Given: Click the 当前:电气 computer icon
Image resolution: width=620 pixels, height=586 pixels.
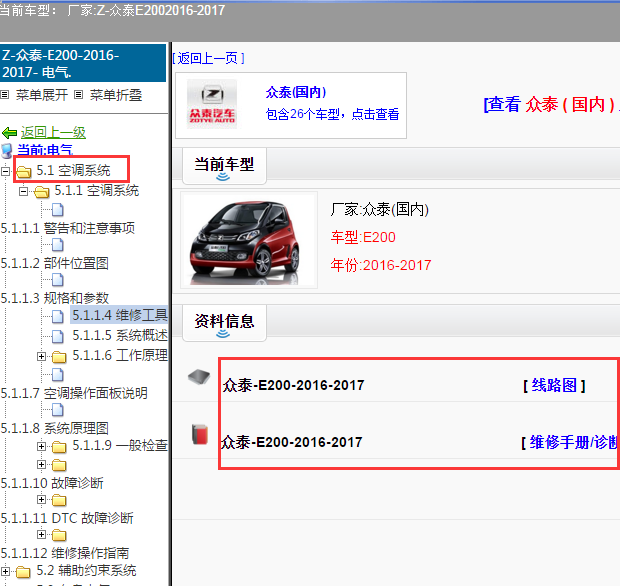Looking at the screenshot, I should coord(7,151).
